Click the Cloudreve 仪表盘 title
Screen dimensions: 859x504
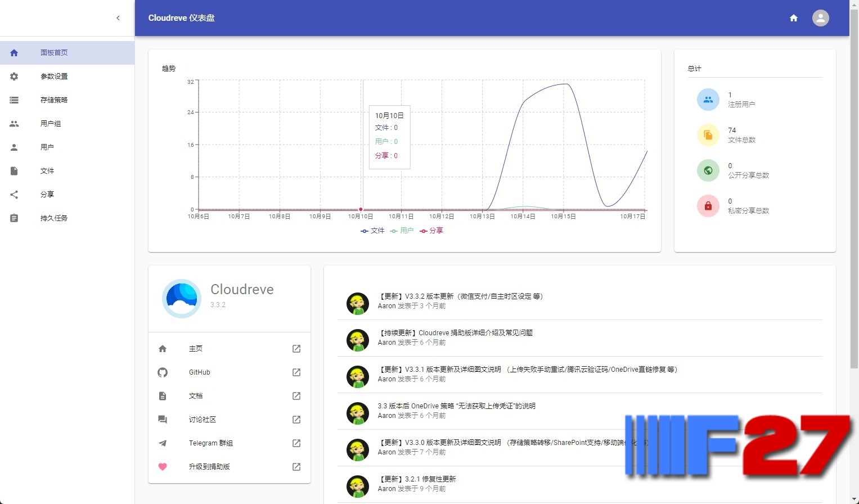pyautogui.click(x=182, y=18)
